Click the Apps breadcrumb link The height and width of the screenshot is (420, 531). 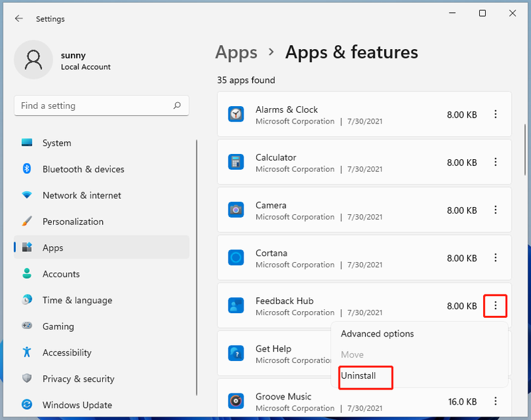click(236, 52)
